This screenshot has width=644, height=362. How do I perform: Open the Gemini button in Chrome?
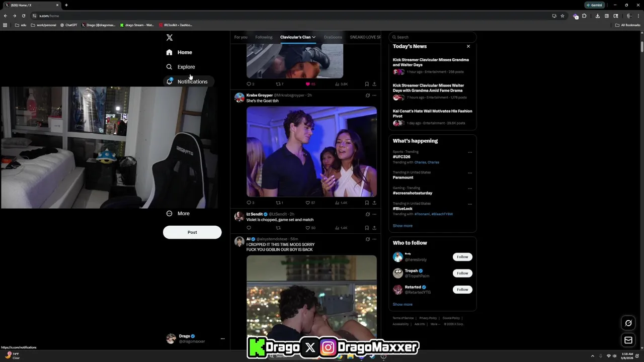594,5
